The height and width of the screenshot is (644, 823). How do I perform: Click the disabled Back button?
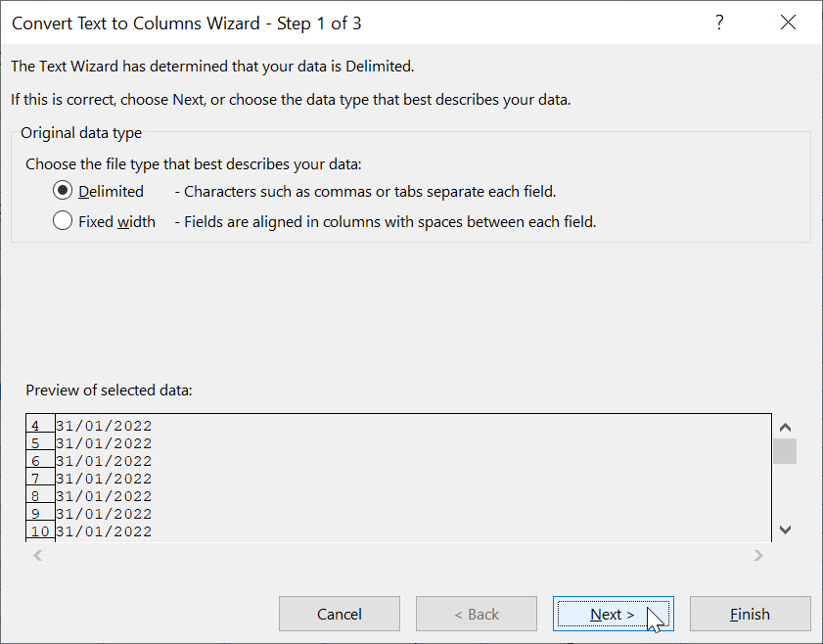point(476,614)
